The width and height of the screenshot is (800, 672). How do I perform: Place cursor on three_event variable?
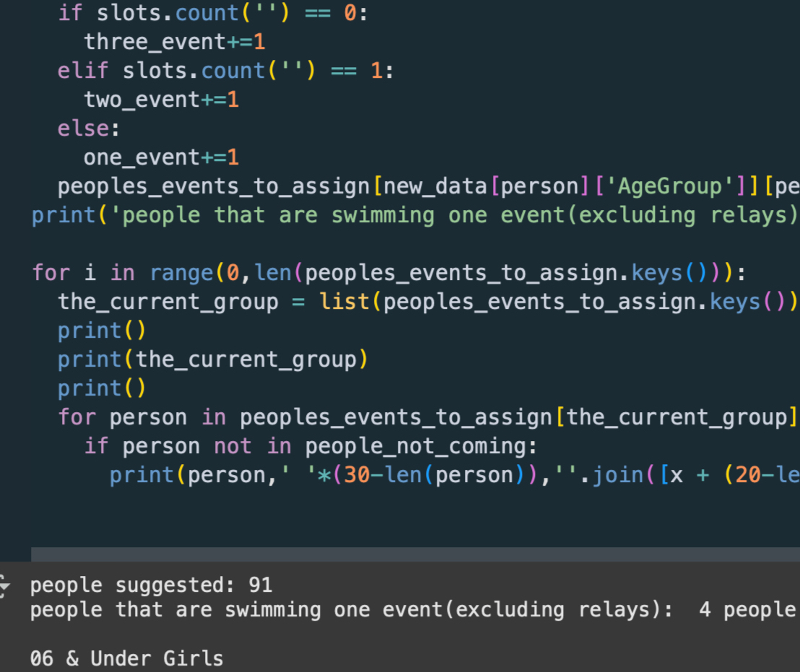pos(155,42)
